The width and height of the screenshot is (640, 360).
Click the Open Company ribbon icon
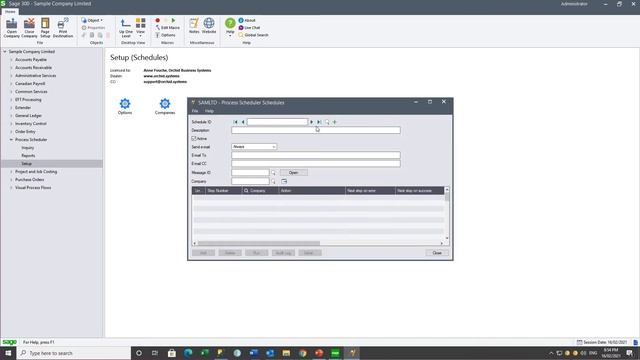coord(12,28)
